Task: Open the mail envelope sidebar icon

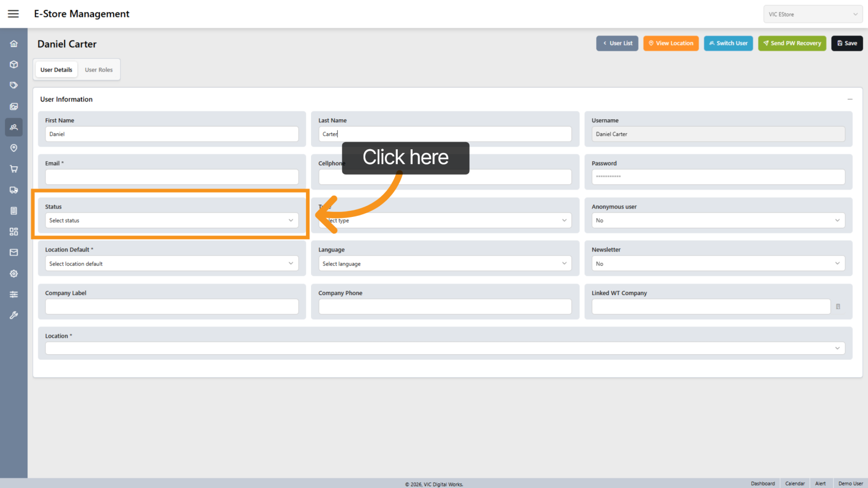Action: pyautogui.click(x=14, y=253)
